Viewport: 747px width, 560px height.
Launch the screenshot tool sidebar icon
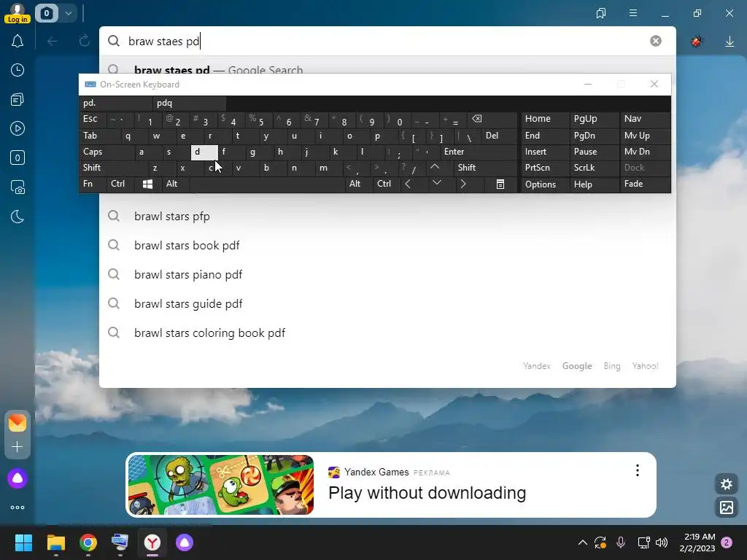pyautogui.click(x=18, y=187)
